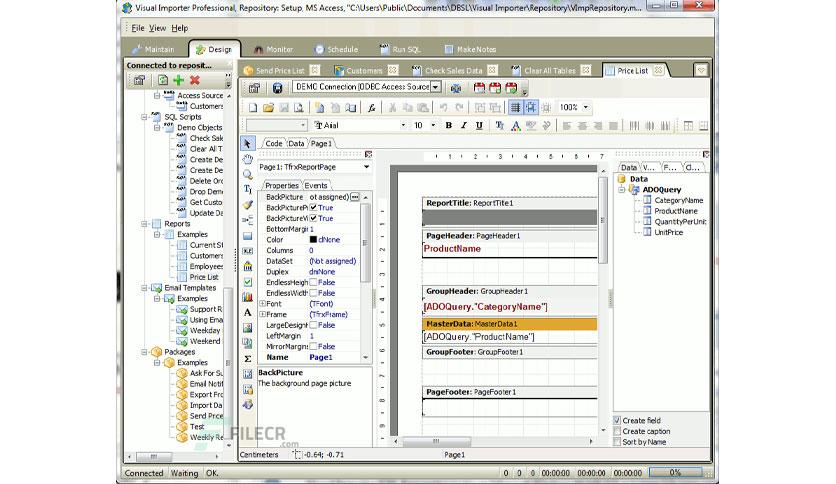
Task: Click the style name combo box left of Arial
Action: 276,125
